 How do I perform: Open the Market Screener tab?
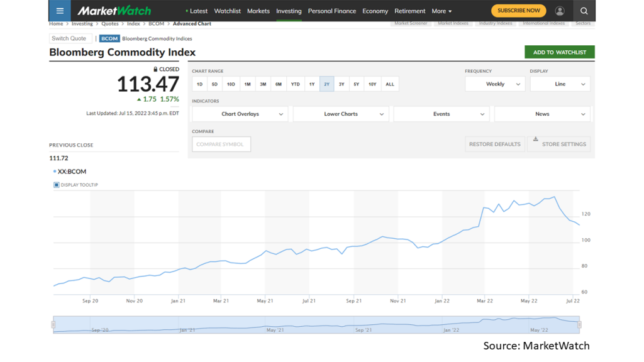tap(411, 23)
